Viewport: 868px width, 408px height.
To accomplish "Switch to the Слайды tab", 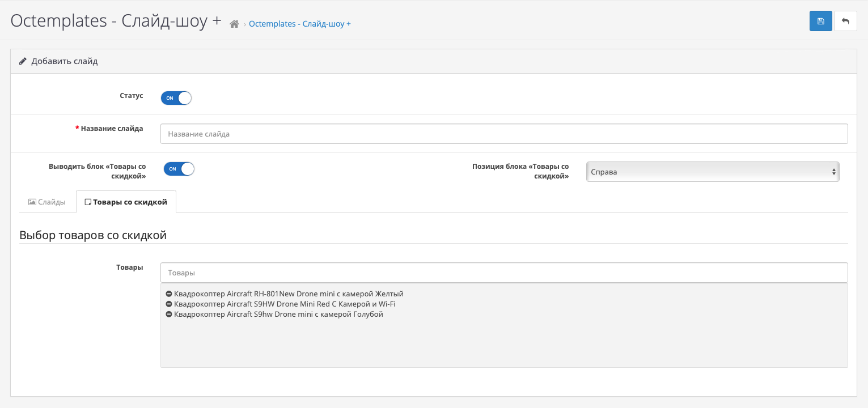I will coord(47,202).
